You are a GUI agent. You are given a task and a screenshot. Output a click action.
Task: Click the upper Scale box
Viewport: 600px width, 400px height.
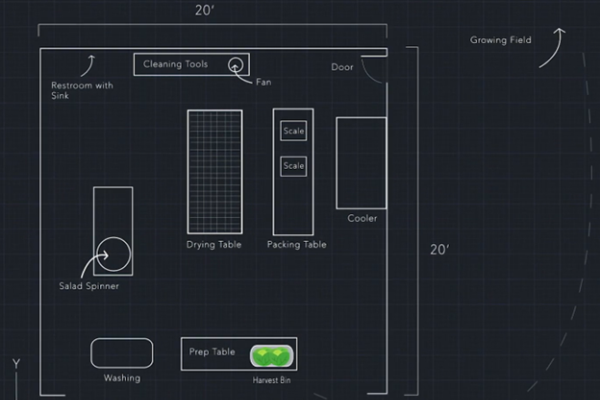click(x=293, y=131)
